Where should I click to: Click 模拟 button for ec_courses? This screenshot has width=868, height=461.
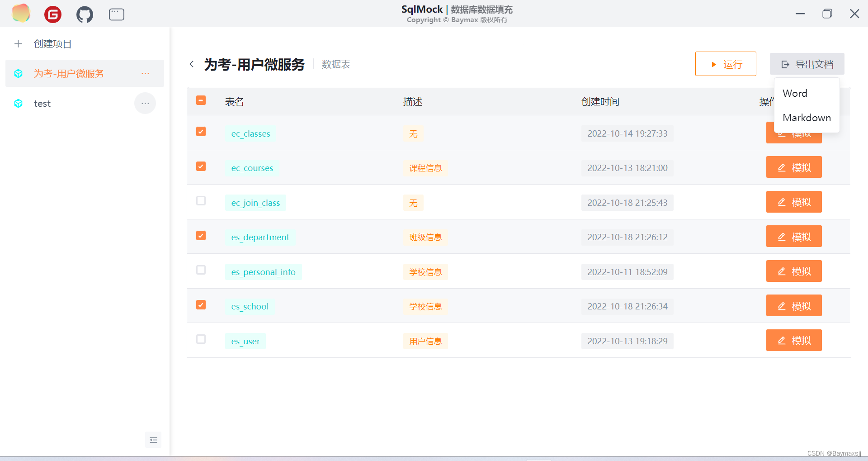pos(794,167)
